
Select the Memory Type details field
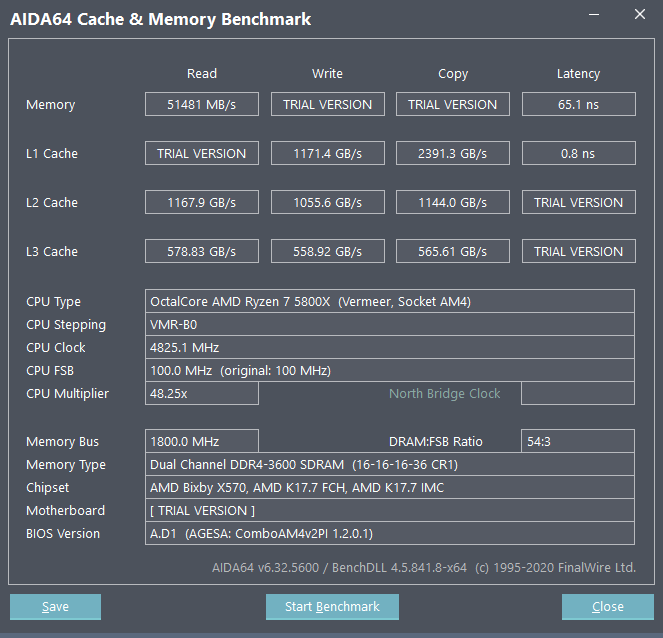click(390, 464)
